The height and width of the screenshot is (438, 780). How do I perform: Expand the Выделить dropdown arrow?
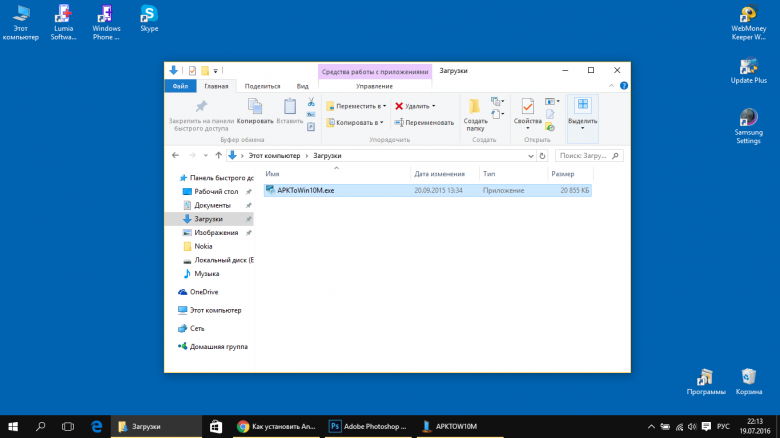click(583, 128)
